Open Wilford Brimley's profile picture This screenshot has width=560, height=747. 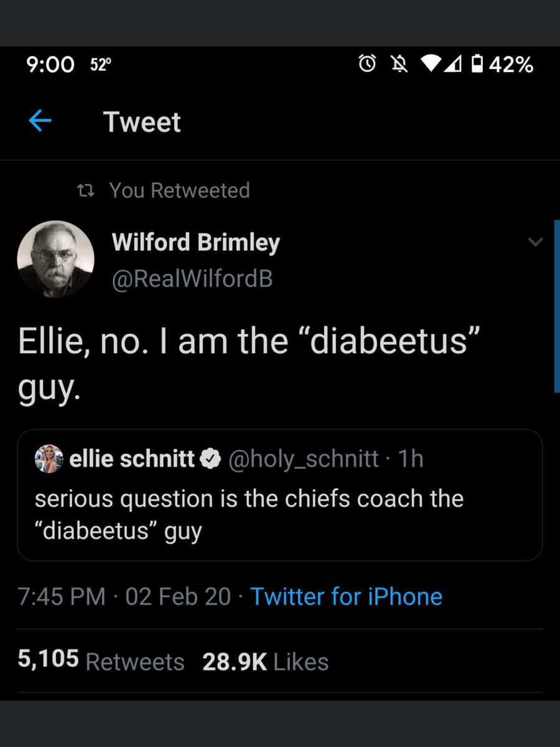[56, 259]
